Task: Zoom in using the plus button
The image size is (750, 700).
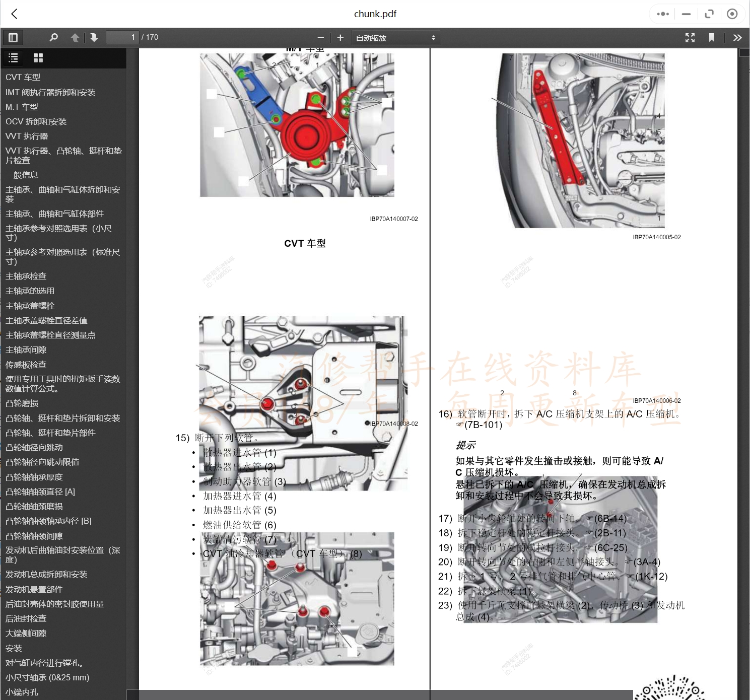Action: [340, 37]
